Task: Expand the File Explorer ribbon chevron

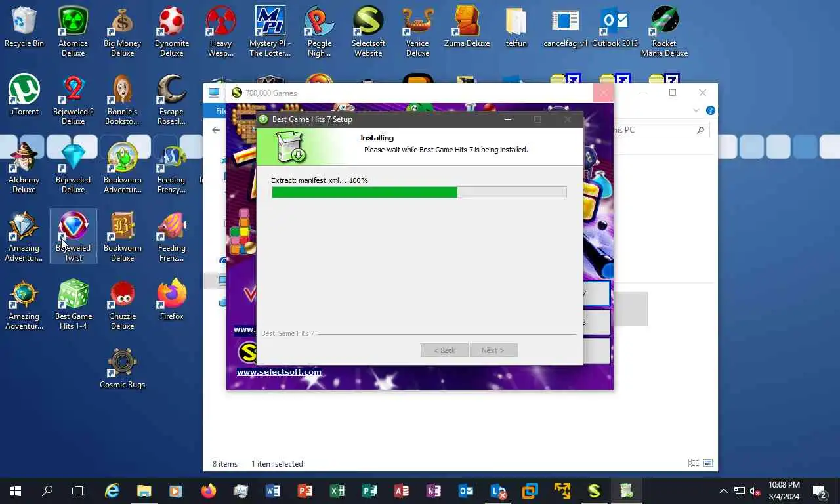Action: (696, 111)
